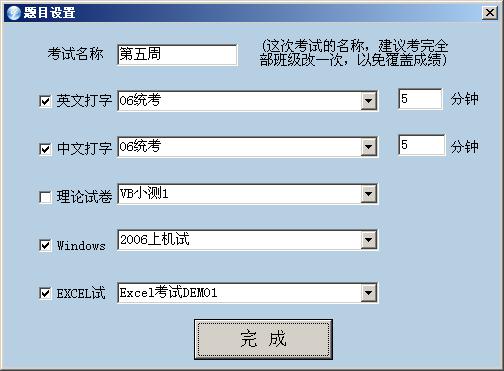Click the app icon in title bar
This screenshot has width=504, height=371.
(14, 13)
